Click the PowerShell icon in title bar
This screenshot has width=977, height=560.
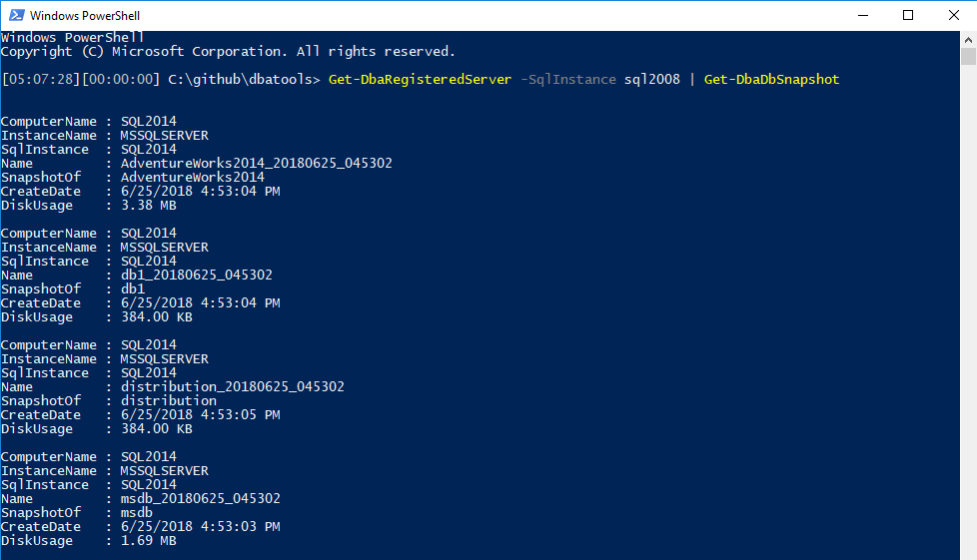pyautogui.click(x=15, y=15)
